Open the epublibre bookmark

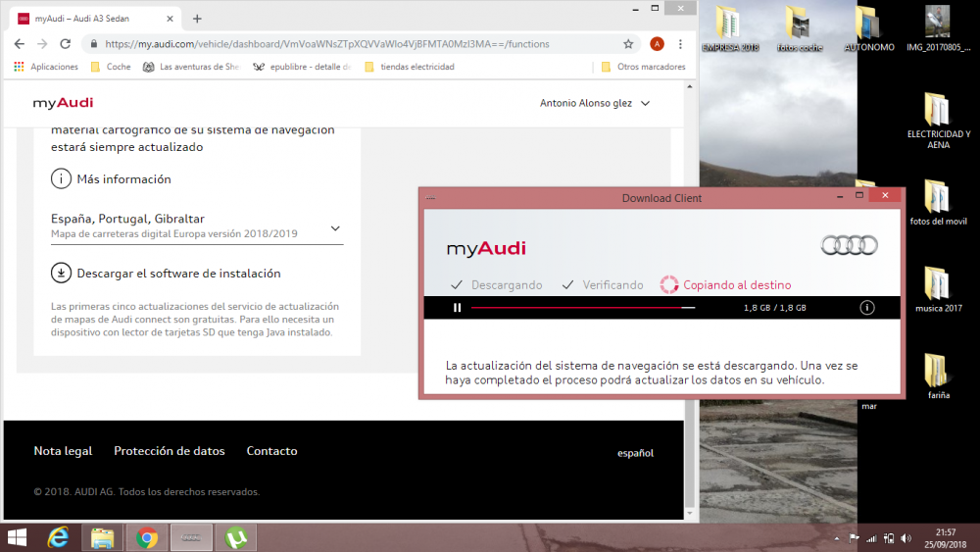click(303, 67)
